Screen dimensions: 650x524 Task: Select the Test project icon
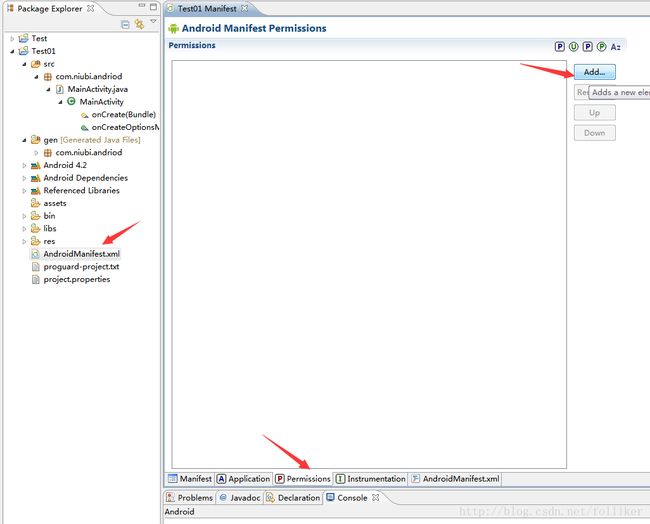point(24,38)
